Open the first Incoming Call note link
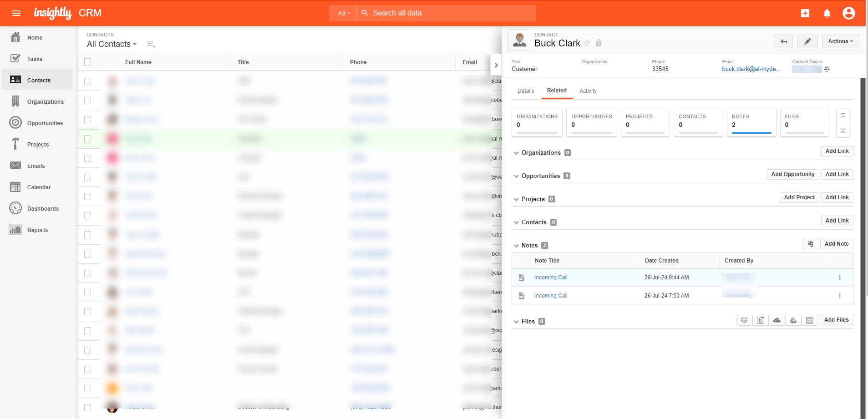This screenshot has width=868, height=419. pyautogui.click(x=551, y=278)
